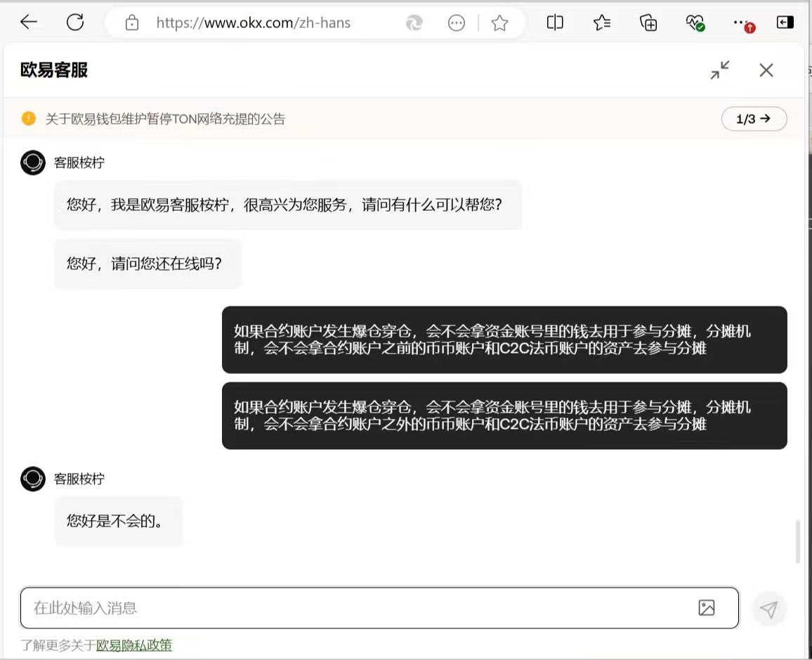This screenshot has width=812, height=660.
Task: Click the chat scrollbar thumb
Action: (798, 541)
